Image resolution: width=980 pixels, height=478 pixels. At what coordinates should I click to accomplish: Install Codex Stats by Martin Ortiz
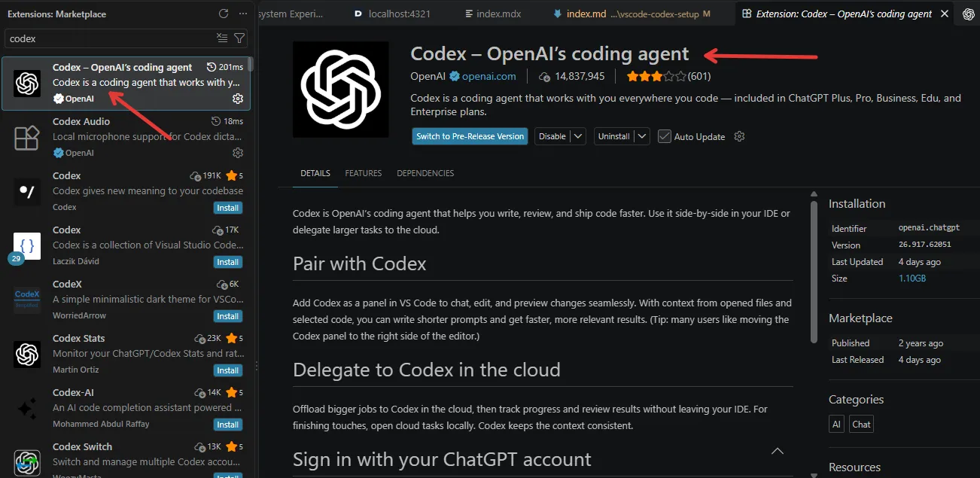228,370
